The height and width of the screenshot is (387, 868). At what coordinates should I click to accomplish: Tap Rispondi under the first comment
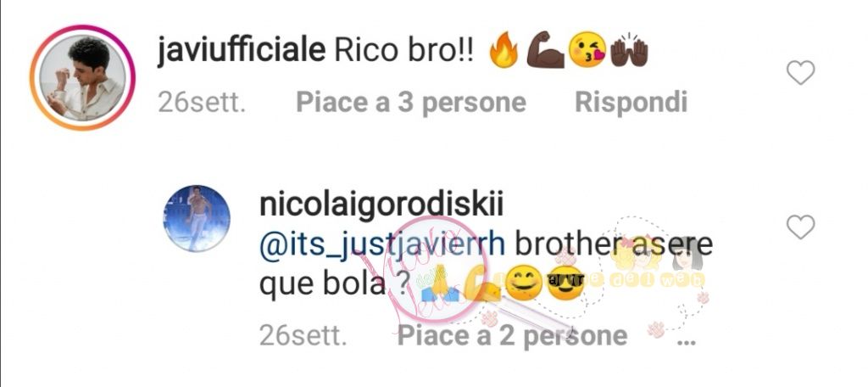pos(631,103)
